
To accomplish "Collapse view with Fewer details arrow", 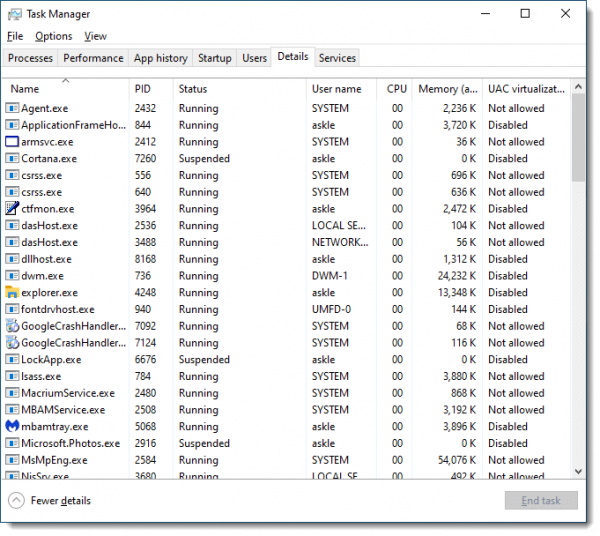I will (16, 500).
